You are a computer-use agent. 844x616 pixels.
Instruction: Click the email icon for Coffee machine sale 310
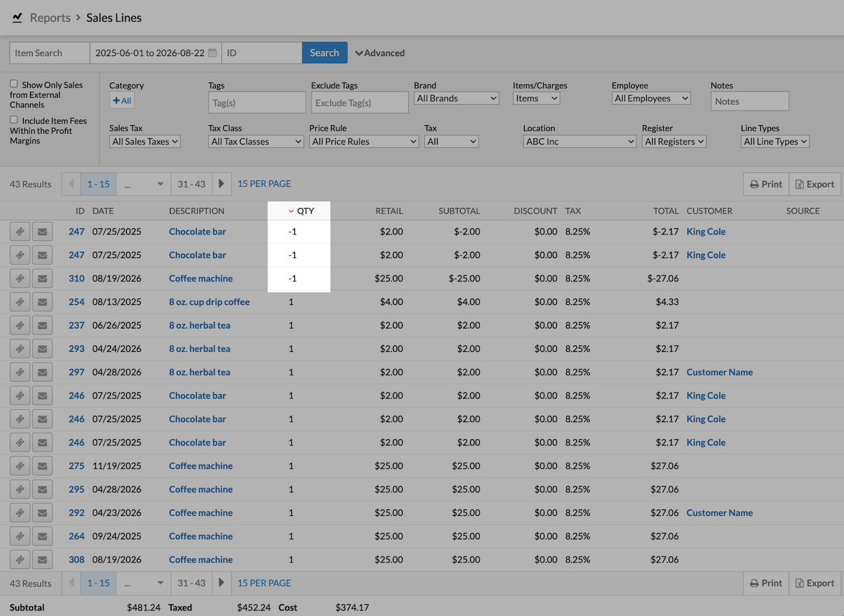42,278
